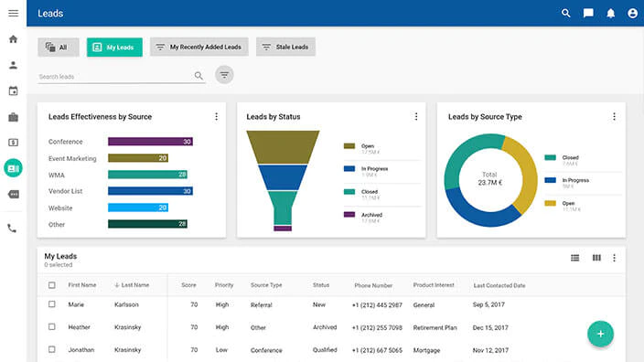Check the box for Marie Karlsson

tap(52, 304)
